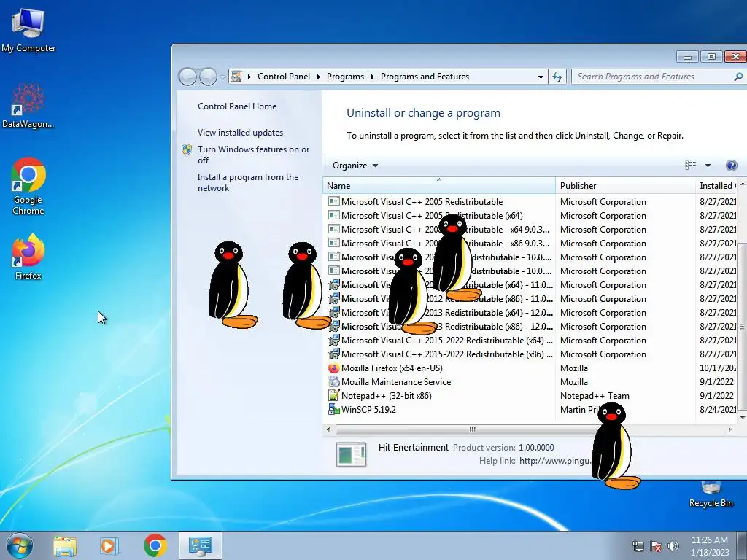Select the WinSCP 5.19.2 icon

click(x=333, y=410)
